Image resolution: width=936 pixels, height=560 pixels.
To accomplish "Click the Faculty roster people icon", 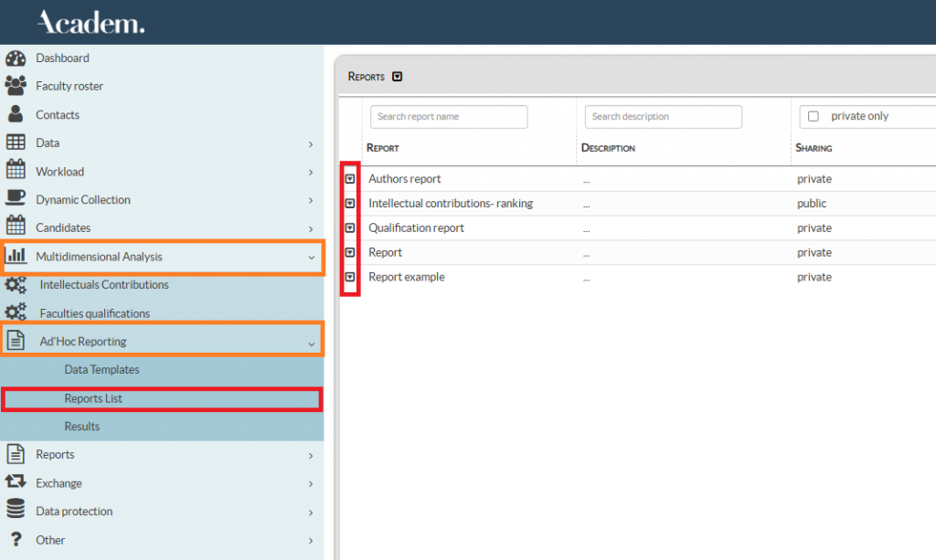I will (x=16, y=86).
